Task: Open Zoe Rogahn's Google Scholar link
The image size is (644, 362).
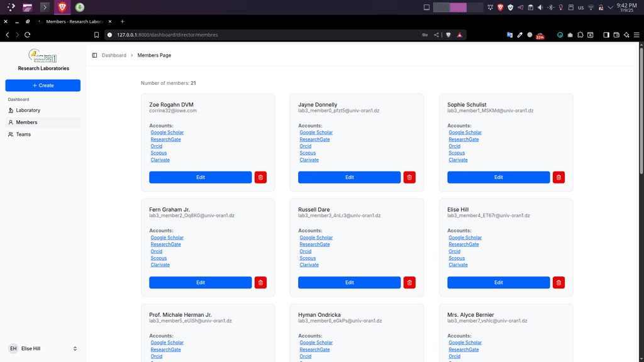Action: pos(167,133)
